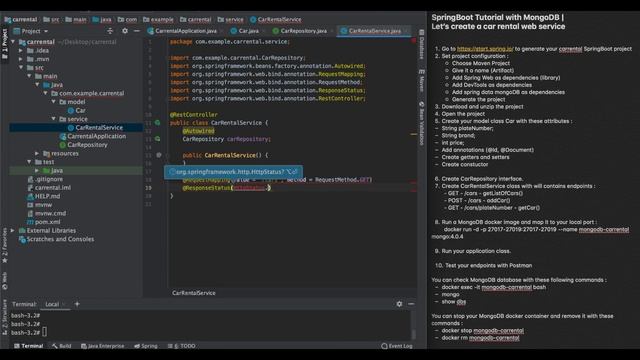Open the start.spring.io link in notes

(485, 49)
